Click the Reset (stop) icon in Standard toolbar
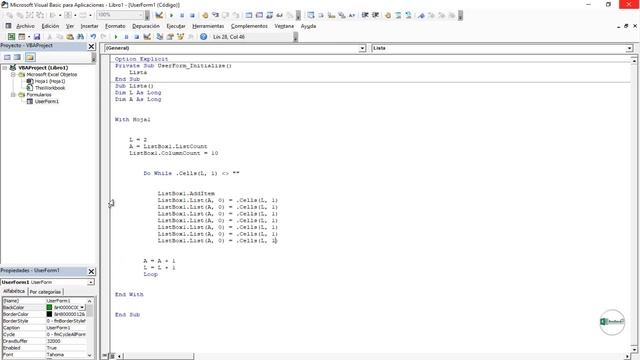Viewport: 640px width, 360px height. click(137, 37)
